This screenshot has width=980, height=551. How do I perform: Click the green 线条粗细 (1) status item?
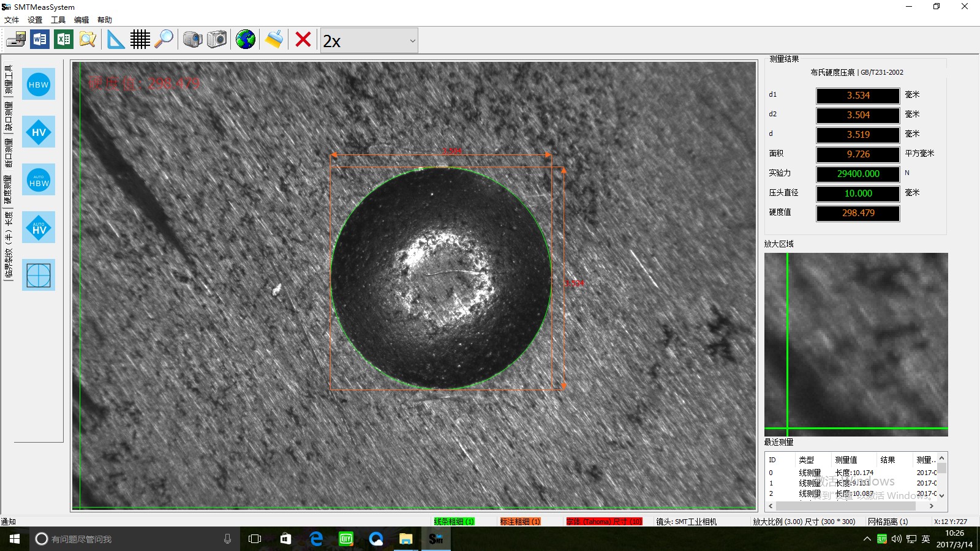click(454, 522)
